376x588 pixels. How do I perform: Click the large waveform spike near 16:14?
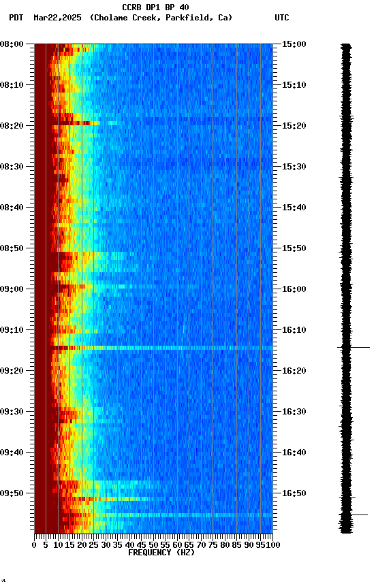[x=354, y=348]
